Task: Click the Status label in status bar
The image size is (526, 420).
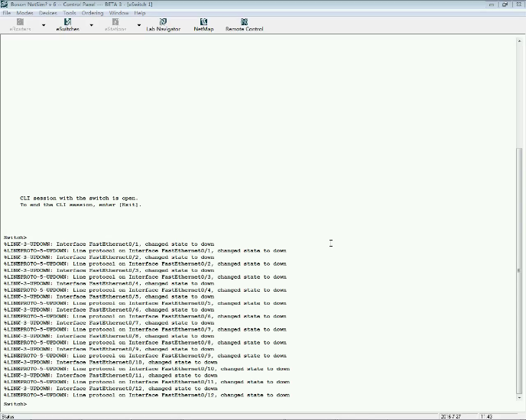Action: coord(8,417)
